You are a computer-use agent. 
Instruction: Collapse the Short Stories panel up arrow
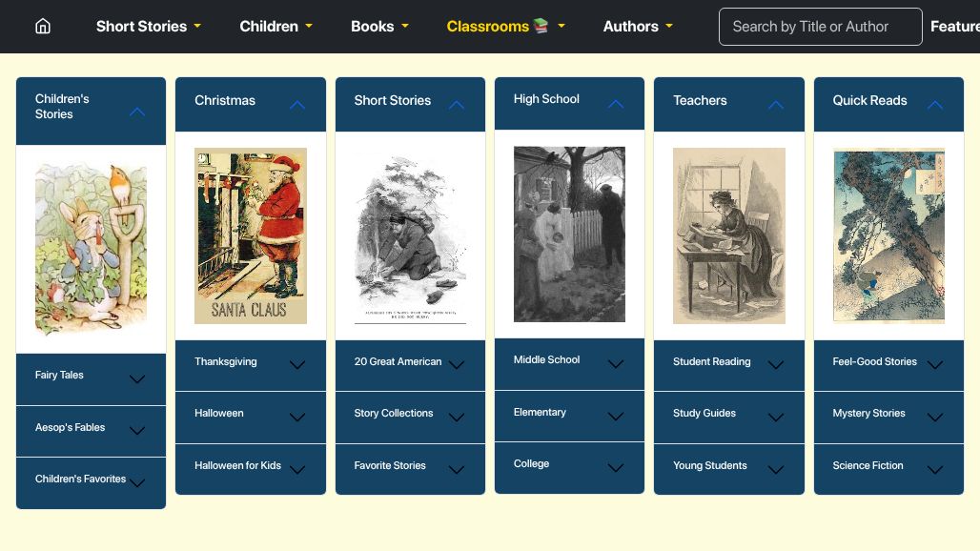point(457,105)
